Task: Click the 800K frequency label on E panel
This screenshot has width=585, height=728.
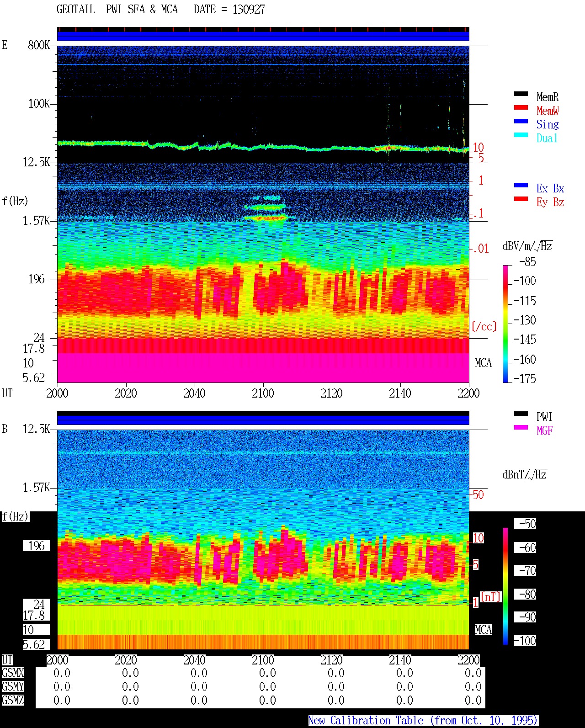Action: [39, 45]
